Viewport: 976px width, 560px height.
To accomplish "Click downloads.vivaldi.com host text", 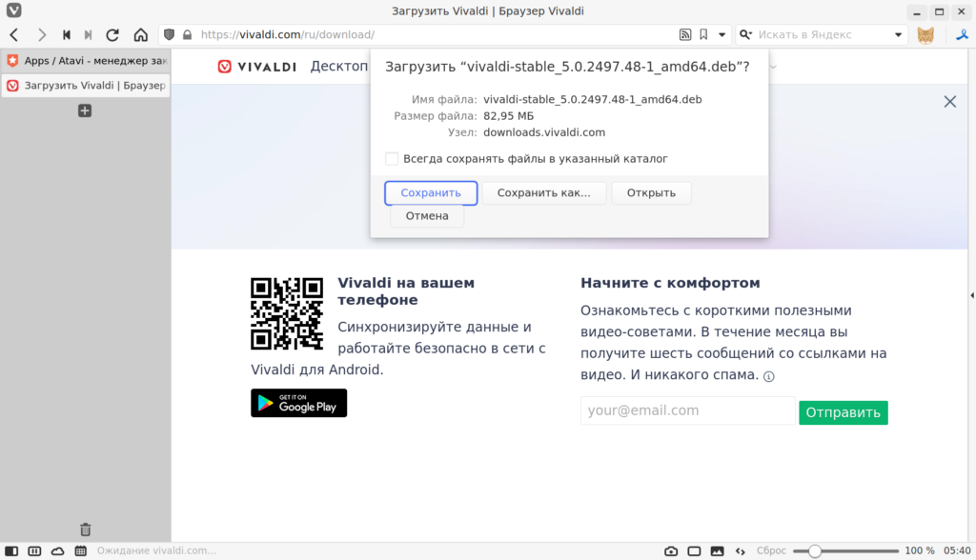I will [544, 132].
